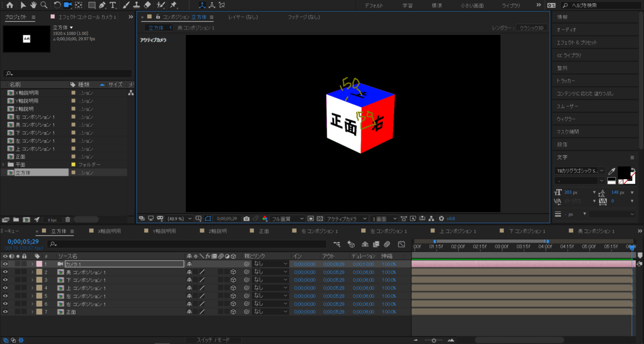Select the Rotation tool
This screenshot has width=644, height=344.
[x=57, y=5]
